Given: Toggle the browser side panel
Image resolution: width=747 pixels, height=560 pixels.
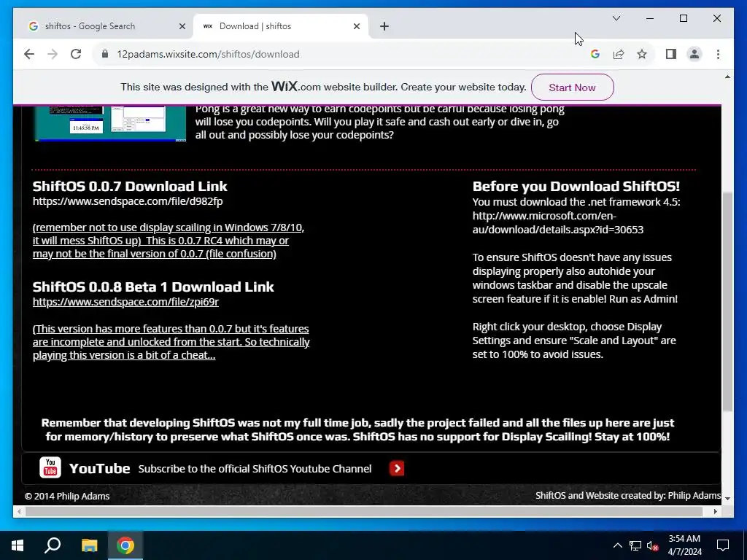Looking at the screenshot, I should click(x=671, y=54).
